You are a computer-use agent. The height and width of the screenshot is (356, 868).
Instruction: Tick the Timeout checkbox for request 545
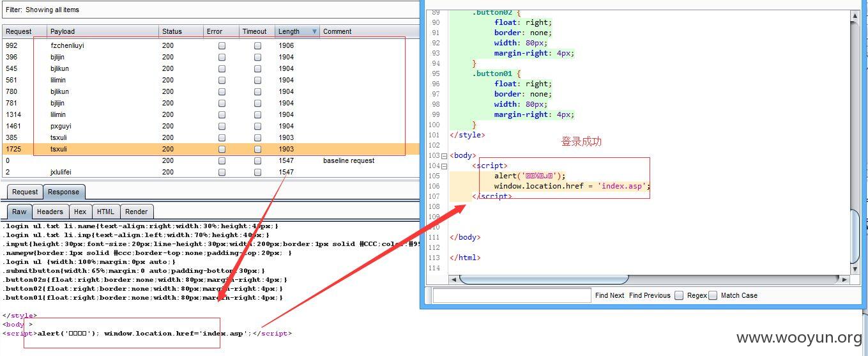point(257,69)
